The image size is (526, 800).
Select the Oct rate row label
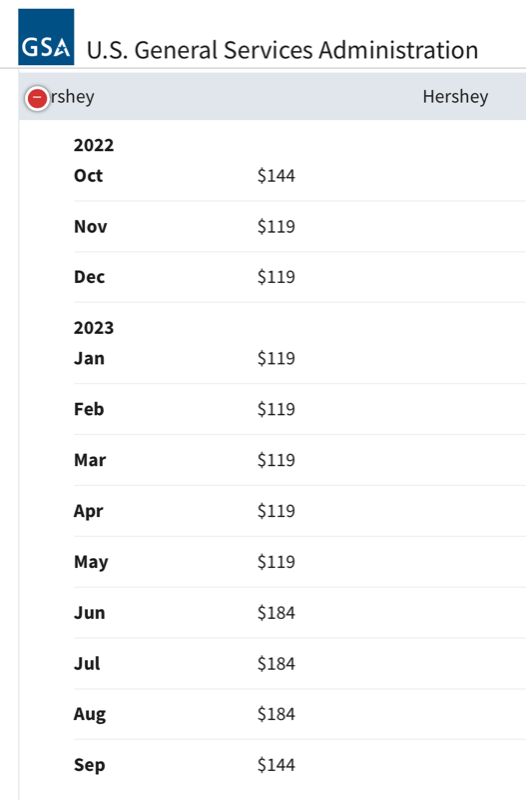[88, 176]
